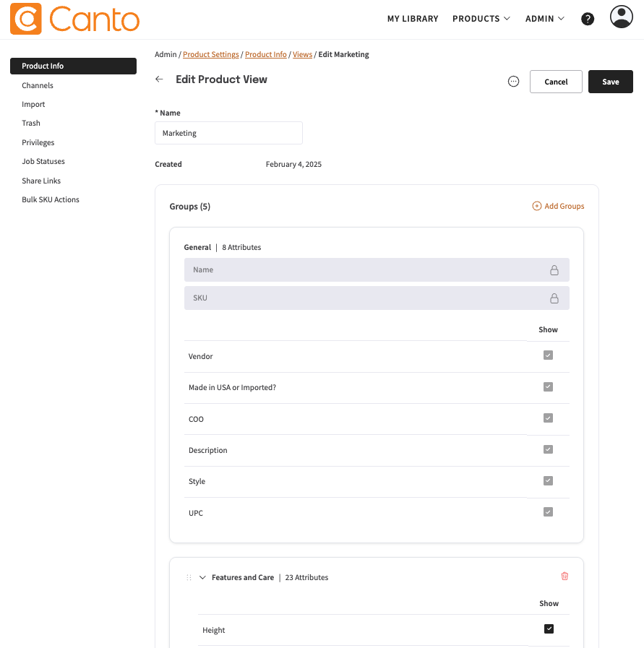Open Trash in the sidebar
Screen dimensions: 644x648
click(x=31, y=123)
